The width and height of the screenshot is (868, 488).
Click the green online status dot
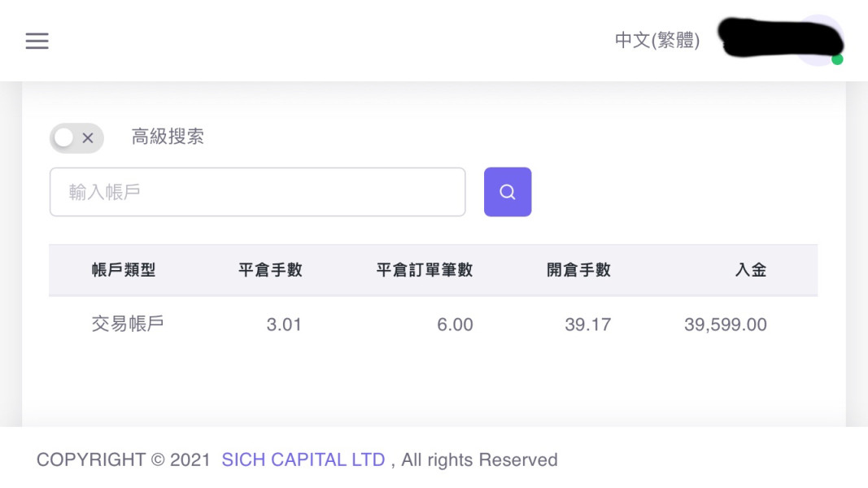click(x=837, y=60)
